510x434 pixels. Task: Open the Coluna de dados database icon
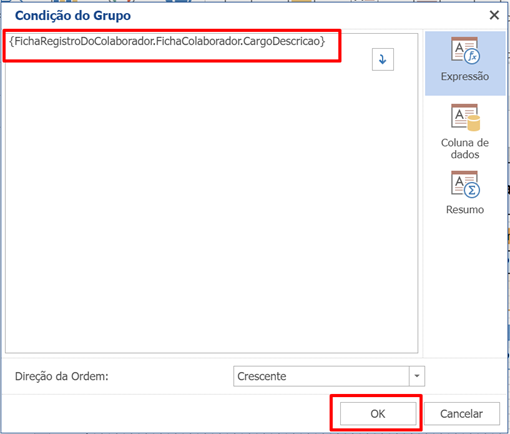[x=465, y=117]
